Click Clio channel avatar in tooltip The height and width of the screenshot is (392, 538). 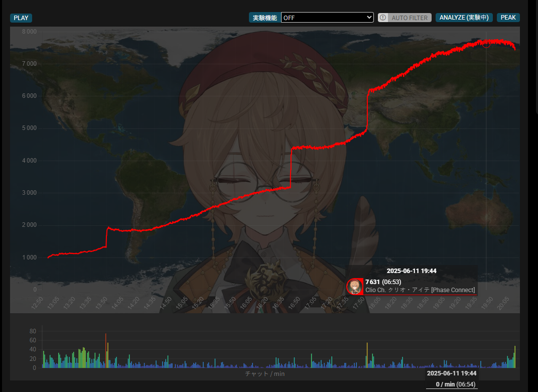(x=354, y=286)
